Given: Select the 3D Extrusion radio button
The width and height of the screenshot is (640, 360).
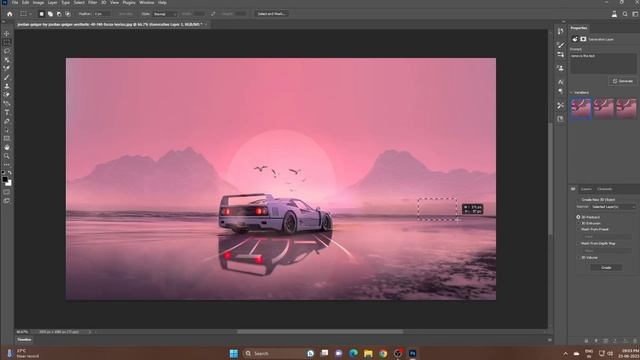Looking at the screenshot, I should 578,223.
